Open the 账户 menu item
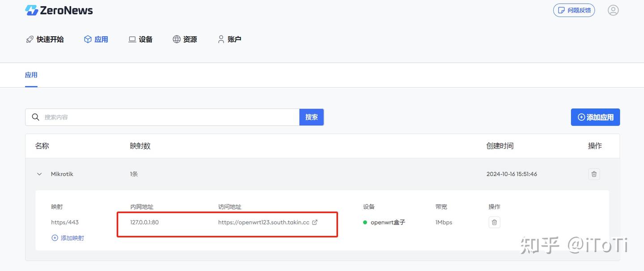This screenshot has width=644, height=271. 229,39
